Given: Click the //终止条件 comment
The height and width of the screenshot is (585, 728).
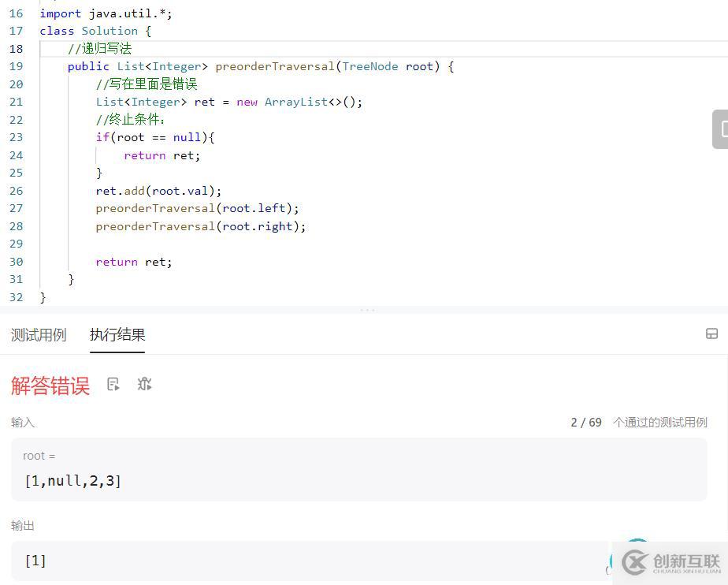Looking at the screenshot, I should pos(130,120).
